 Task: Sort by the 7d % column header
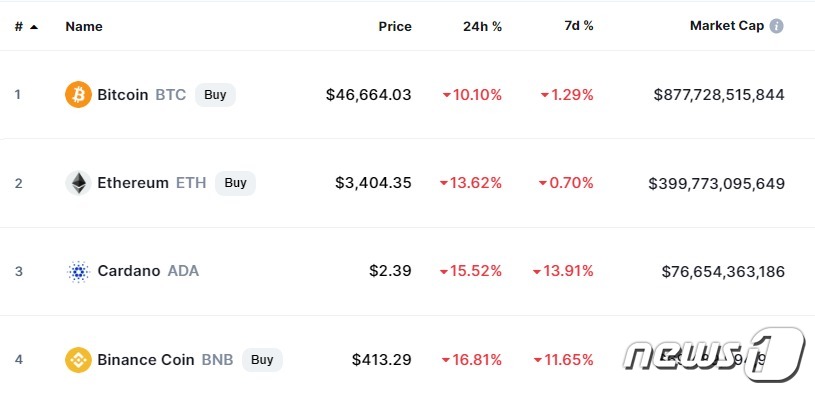(x=579, y=26)
